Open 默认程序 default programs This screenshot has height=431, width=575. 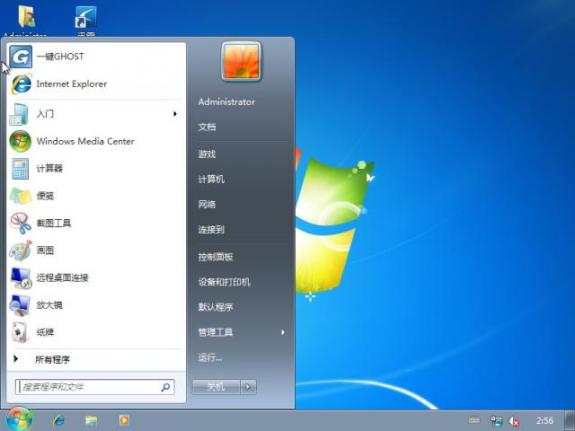215,307
